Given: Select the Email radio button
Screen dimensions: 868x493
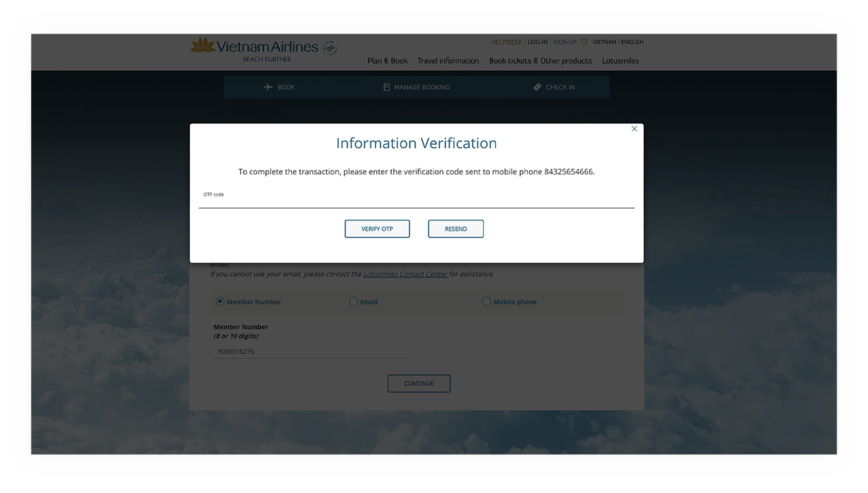Looking at the screenshot, I should click(354, 301).
